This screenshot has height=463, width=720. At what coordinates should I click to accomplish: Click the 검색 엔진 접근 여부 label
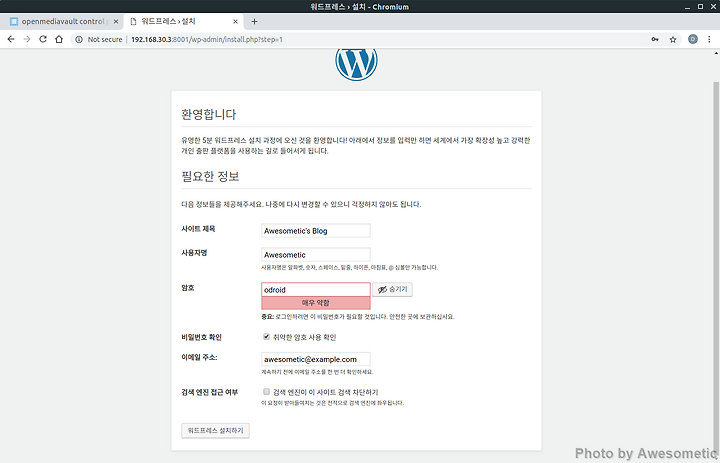210,392
